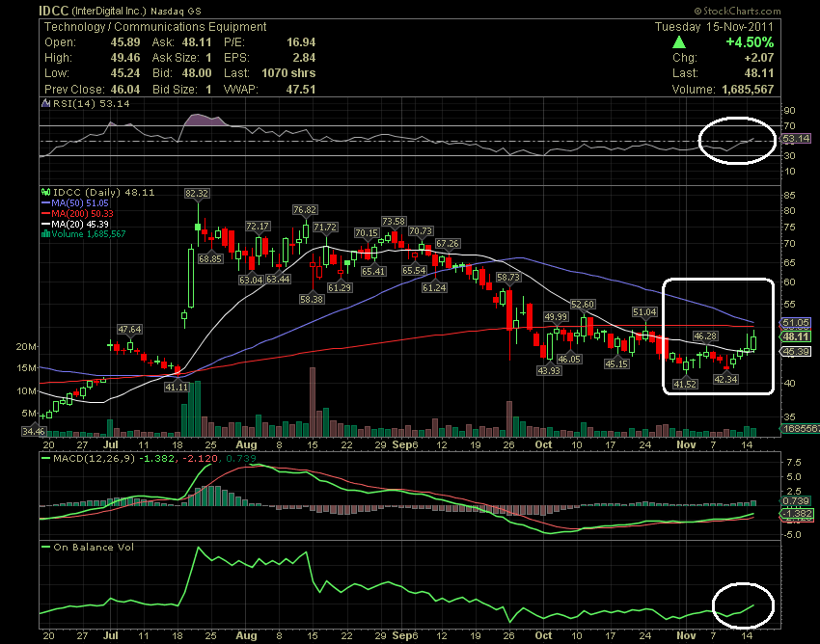The height and width of the screenshot is (644, 820).
Task: Click the 82.32 peak price label
Action: pos(197,194)
